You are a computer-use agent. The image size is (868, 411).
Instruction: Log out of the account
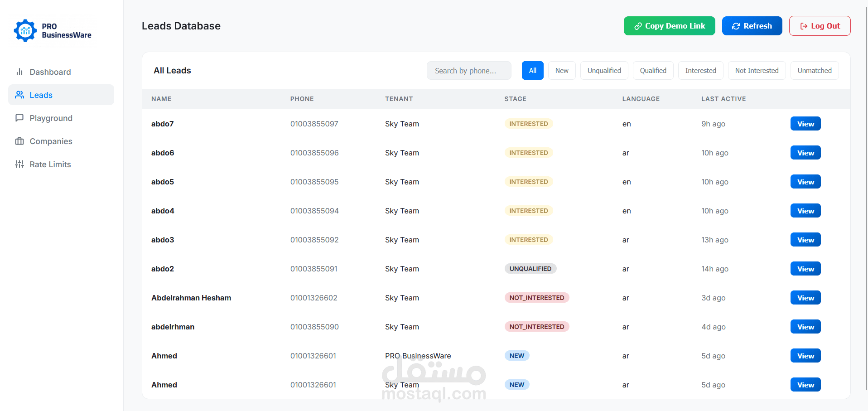(x=820, y=26)
